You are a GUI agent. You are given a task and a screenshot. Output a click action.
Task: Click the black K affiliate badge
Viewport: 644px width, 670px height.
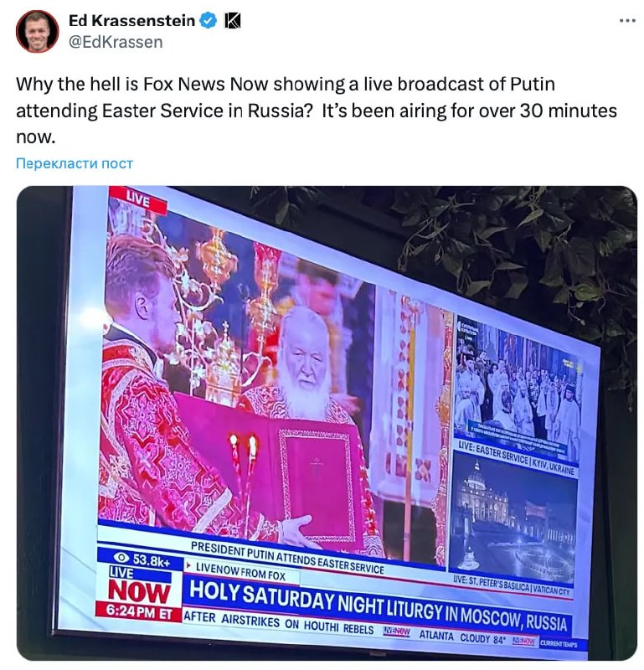pos(233,20)
